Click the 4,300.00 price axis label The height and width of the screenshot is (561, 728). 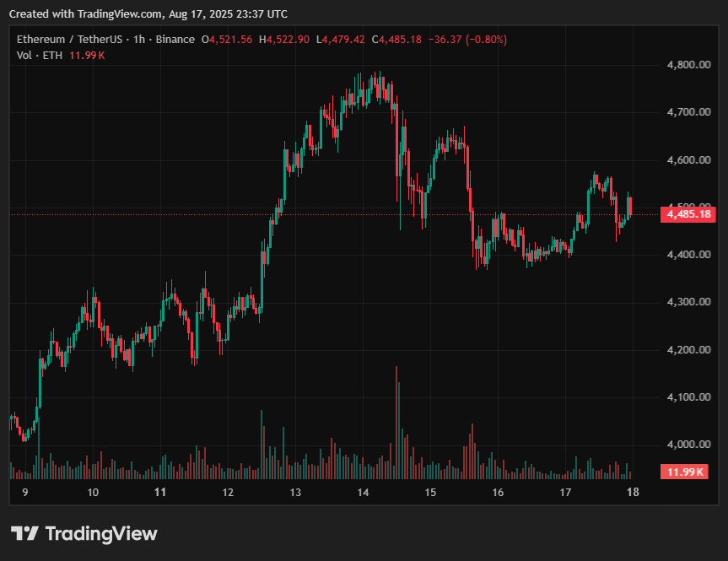pos(688,302)
